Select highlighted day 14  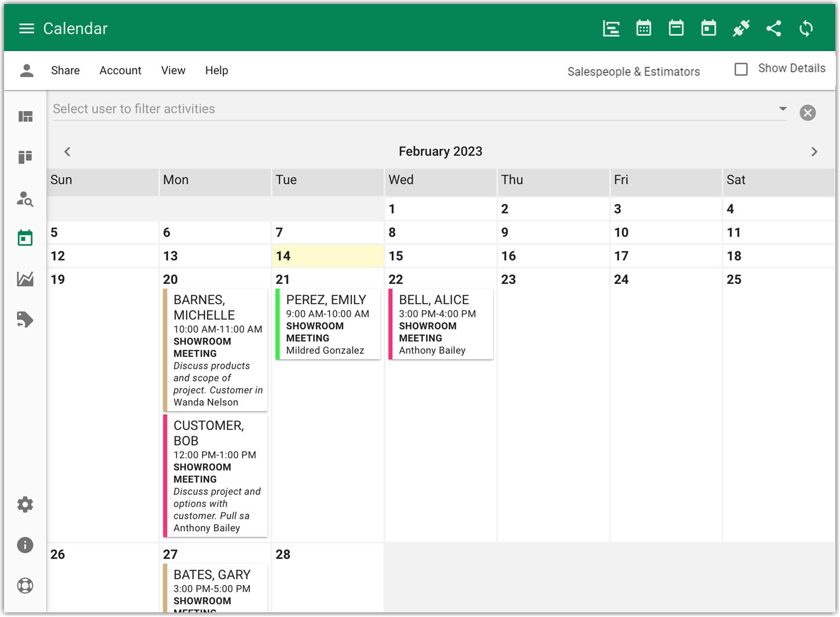coord(328,256)
